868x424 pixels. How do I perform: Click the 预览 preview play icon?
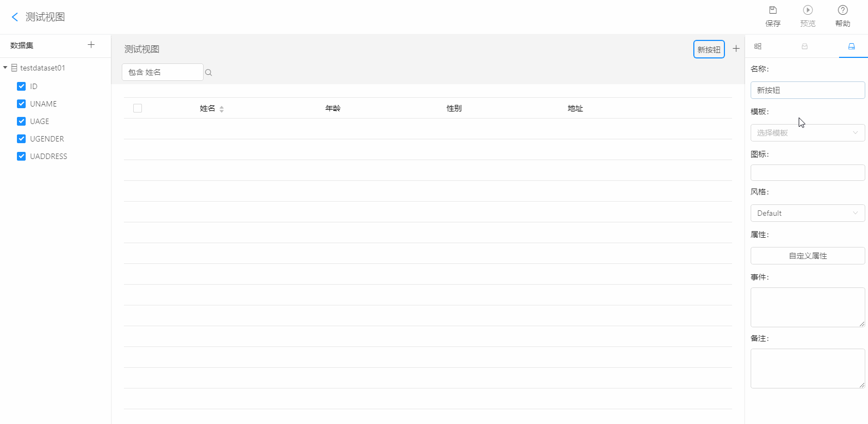pos(808,10)
